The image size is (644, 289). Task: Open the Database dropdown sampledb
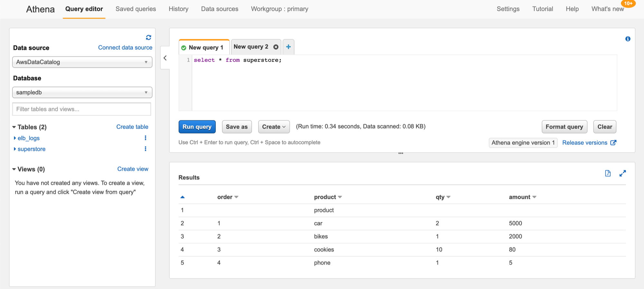click(82, 92)
